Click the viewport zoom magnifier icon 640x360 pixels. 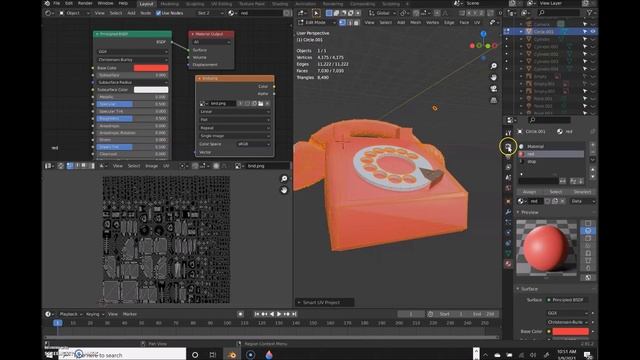tap(493, 66)
